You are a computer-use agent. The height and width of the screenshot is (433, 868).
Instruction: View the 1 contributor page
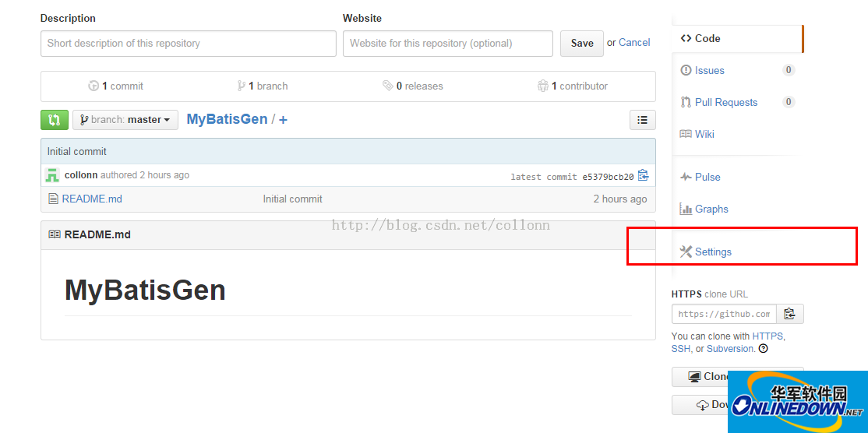[573, 86]
